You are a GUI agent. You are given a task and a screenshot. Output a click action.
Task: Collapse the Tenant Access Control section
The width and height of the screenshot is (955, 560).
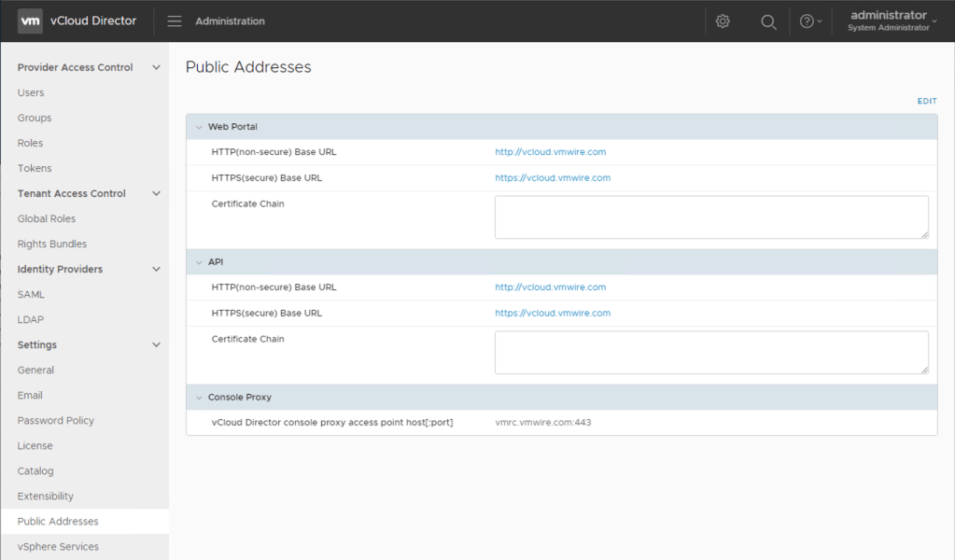point(156,193)
